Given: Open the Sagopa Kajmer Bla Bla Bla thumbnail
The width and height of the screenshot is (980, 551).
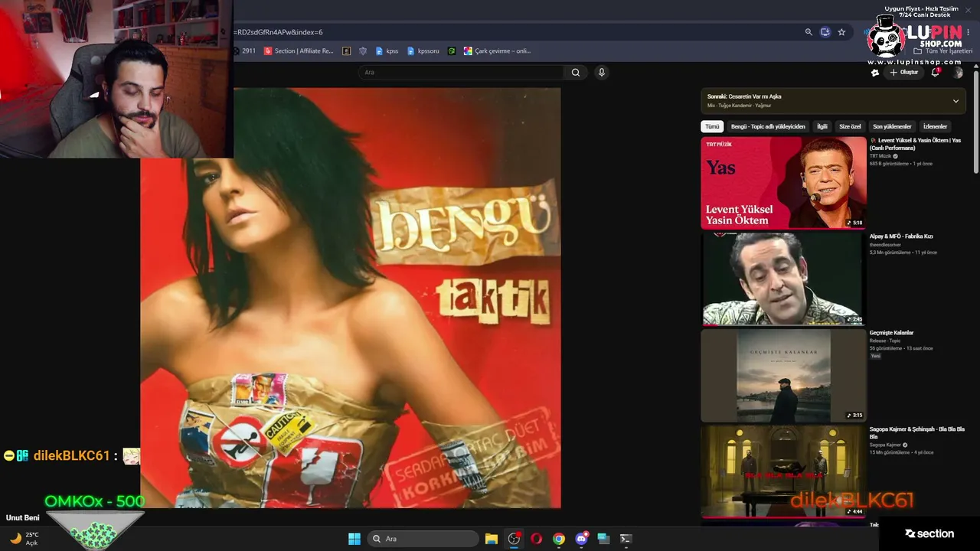Looking at the screenshot, I should pyautogui.click(x=783, y=471).
